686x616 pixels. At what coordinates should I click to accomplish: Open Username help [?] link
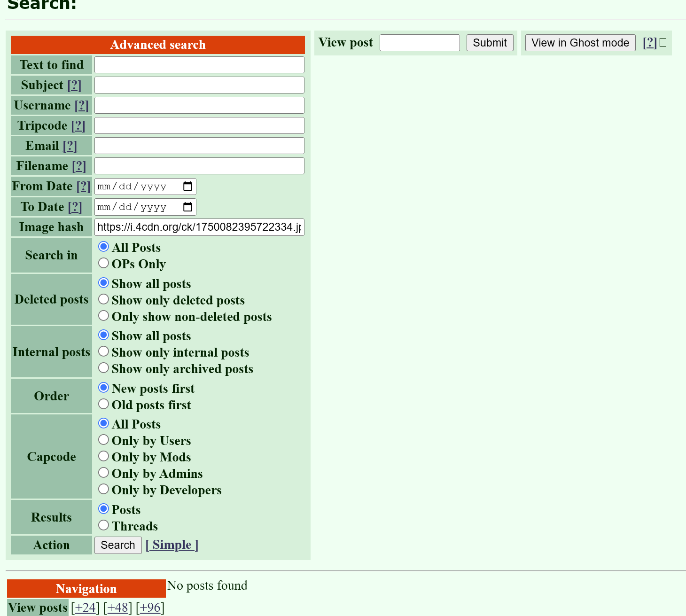coord(81,106)
